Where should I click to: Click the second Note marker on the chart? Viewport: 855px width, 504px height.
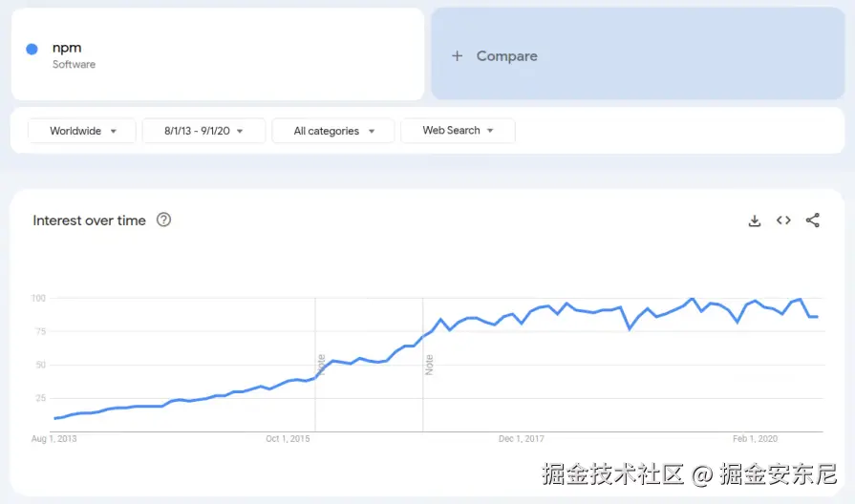429,365
